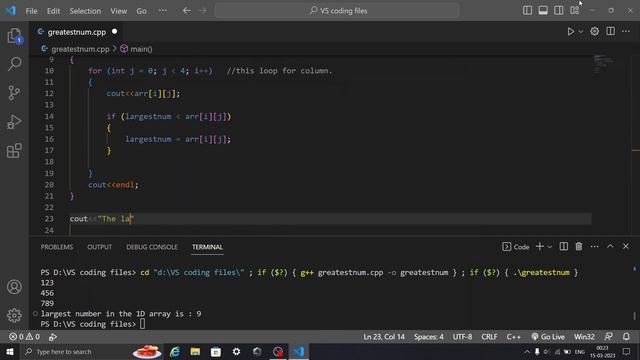Toggle the secondary side bar layout icon
640x360 pixels.
coord(559,10)
